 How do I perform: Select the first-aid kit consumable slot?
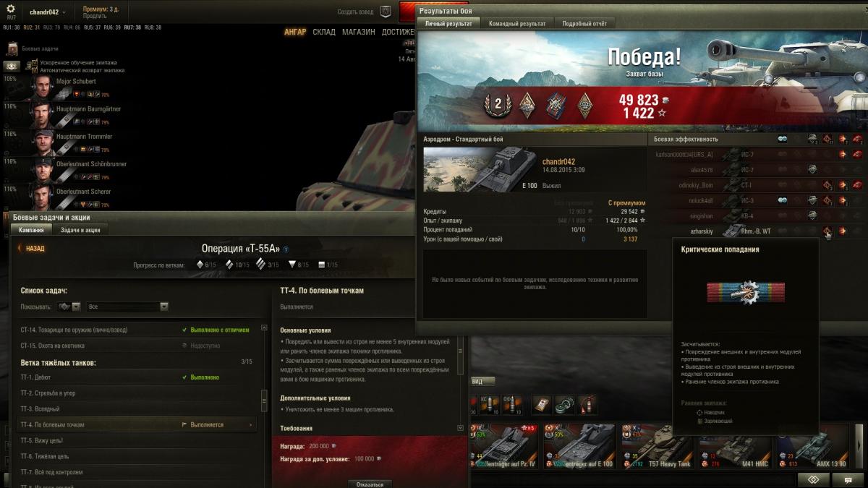coord(542,405)
